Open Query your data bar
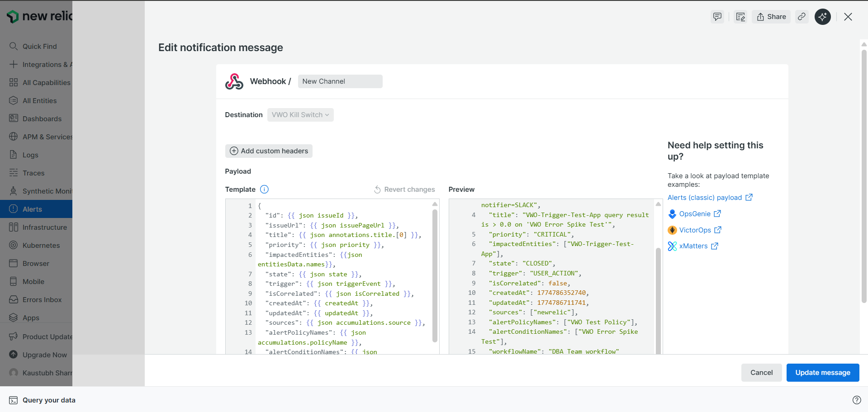Image resolution: width=868 pixels, height=412 pixels. (x=43, y=400)
